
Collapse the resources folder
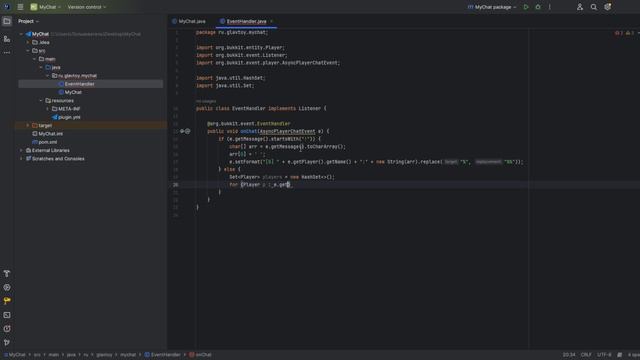coord(41,101)
